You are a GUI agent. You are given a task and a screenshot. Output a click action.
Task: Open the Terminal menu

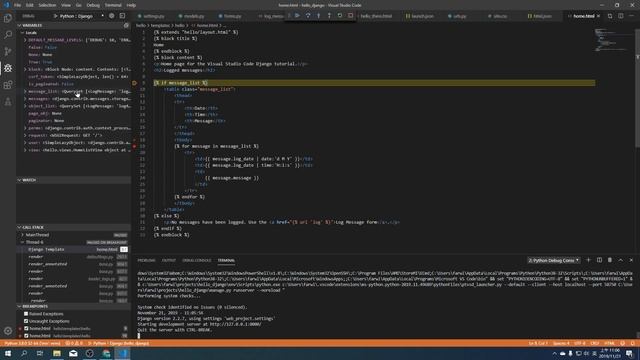113,5
